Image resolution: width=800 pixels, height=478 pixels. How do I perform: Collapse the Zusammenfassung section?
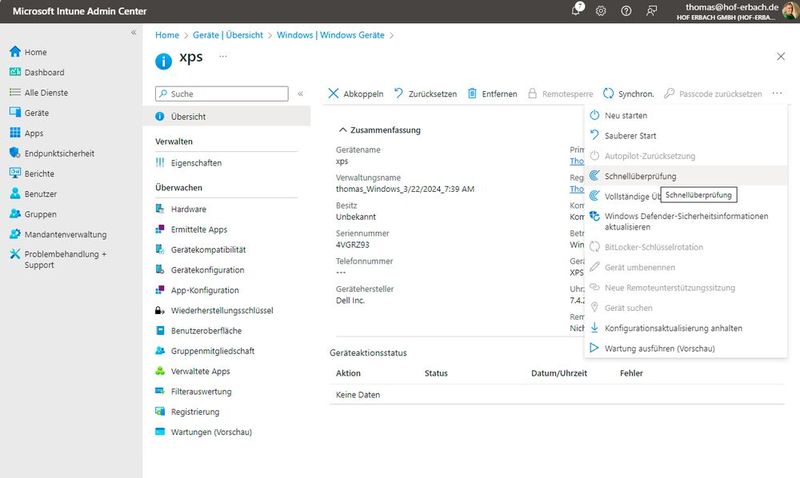[380, 130]
